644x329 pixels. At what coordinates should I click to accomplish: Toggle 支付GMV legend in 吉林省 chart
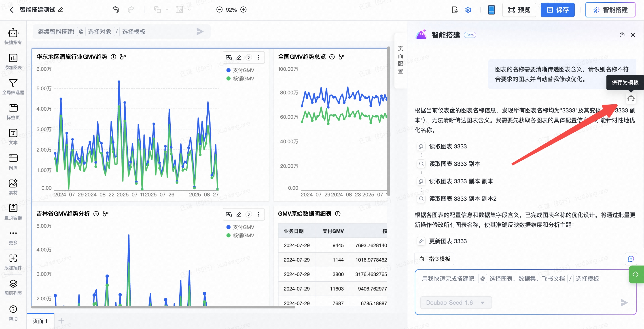tap(240, 227)
